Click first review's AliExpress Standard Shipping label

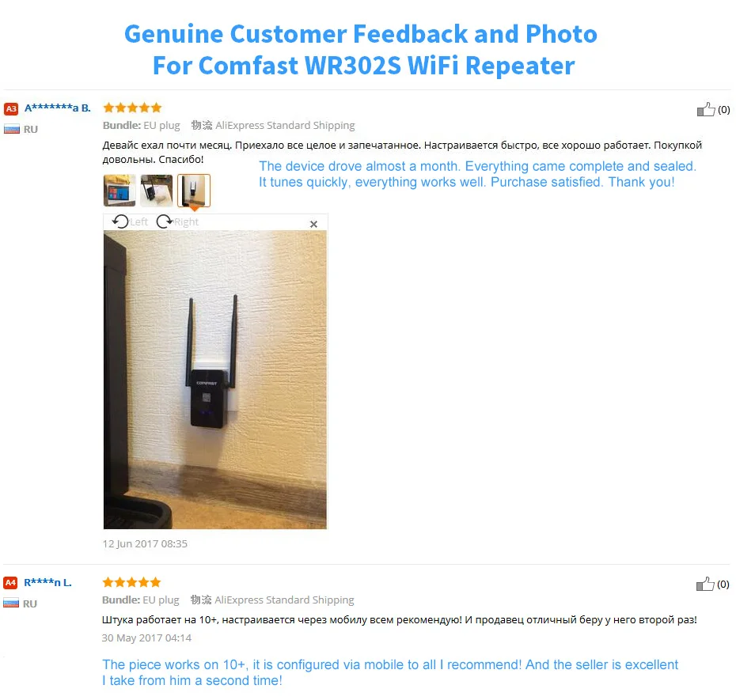[x=285, y=125]
